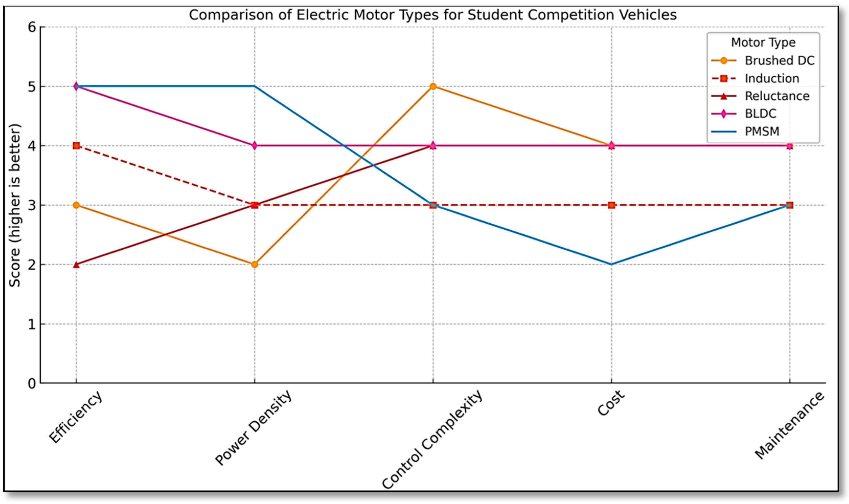Screen dimensions: 849x504
Task: Click Brushed DC circle at Efficiency
Action: pos(76,205)
